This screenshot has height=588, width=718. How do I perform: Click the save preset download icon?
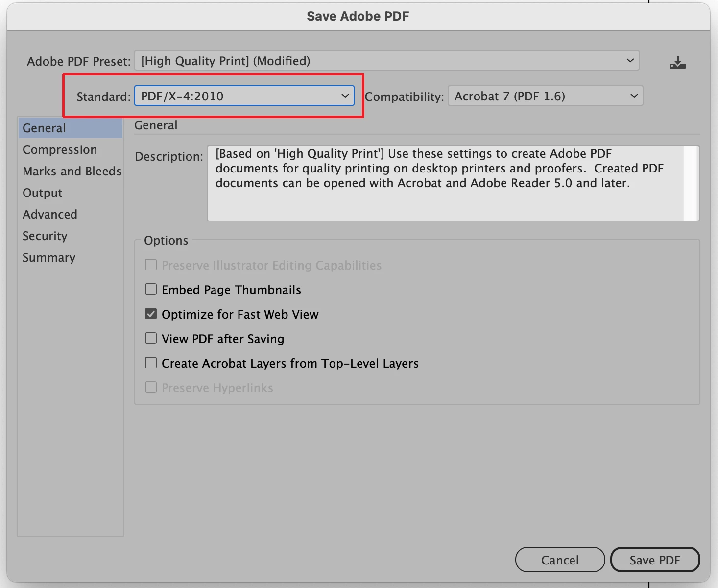[x=678, y=62]
